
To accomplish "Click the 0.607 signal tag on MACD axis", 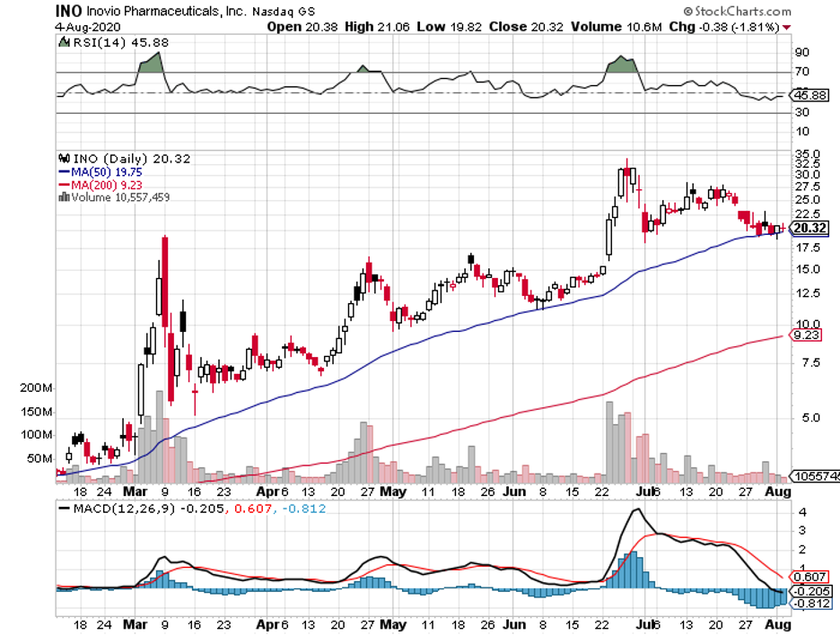I will tap(809, 577).
